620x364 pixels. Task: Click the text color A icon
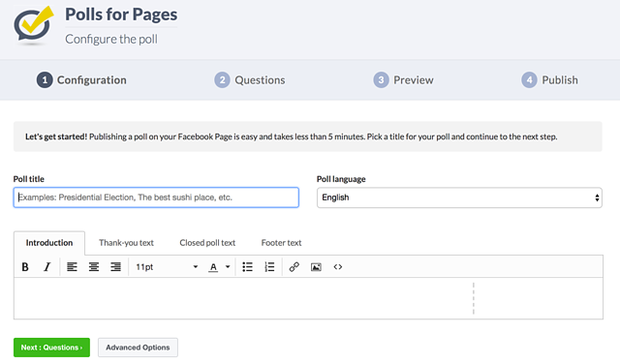(x=213, y=267)
